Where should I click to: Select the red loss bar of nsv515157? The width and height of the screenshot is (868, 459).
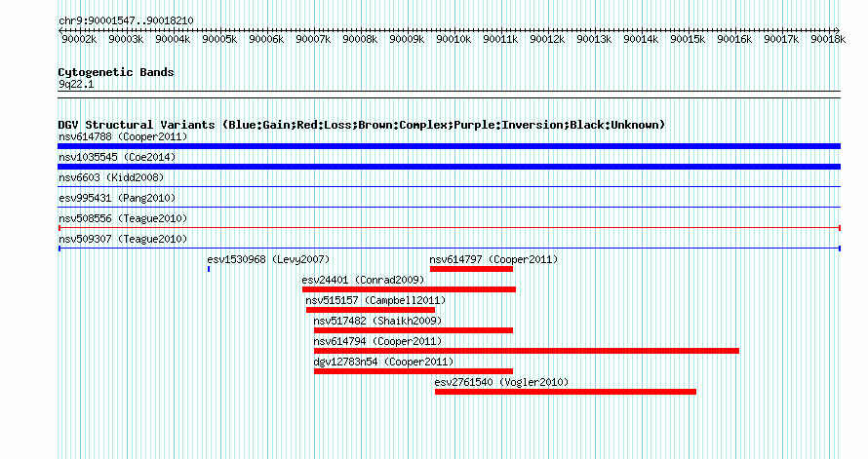371,310
